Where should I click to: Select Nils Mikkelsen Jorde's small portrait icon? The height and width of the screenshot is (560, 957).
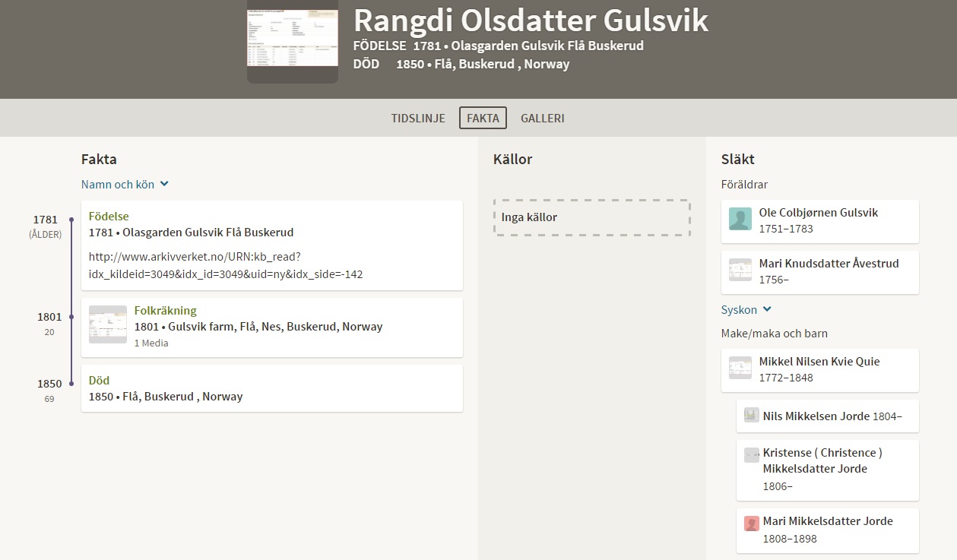coord(752,415)
